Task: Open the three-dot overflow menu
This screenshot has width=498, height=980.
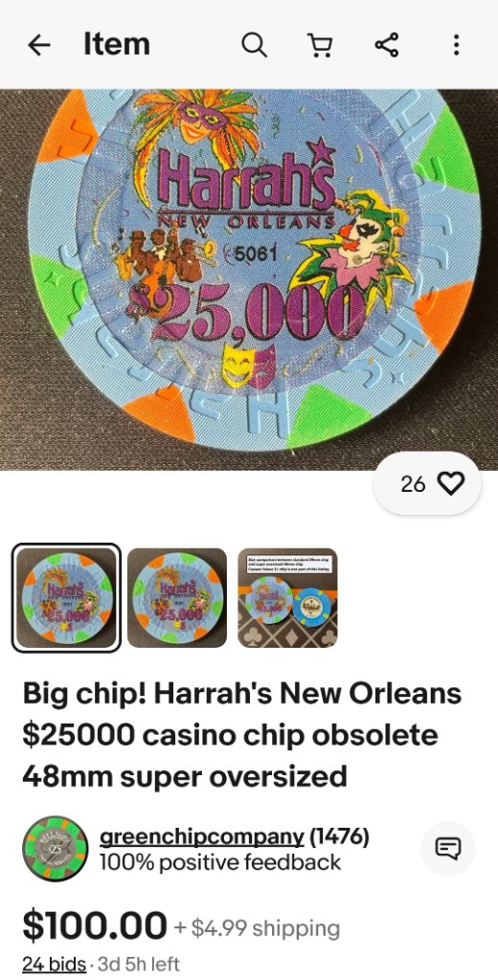Action: point(456,45)
